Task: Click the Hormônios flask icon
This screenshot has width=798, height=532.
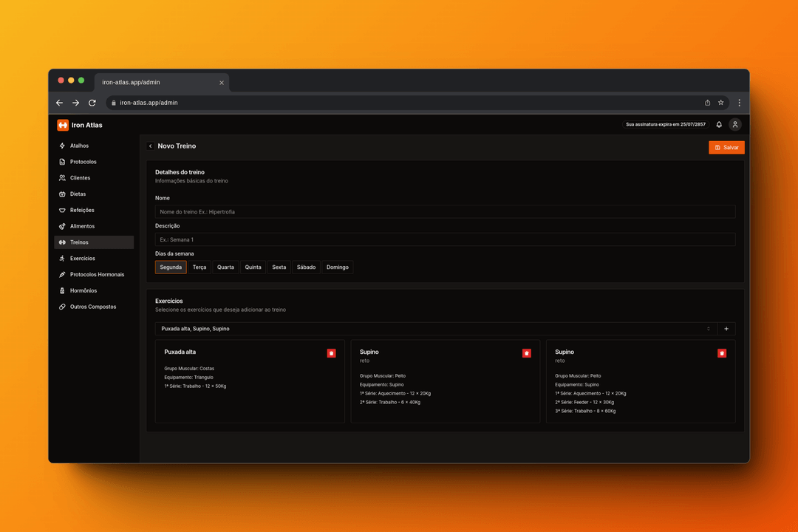Action: (63, 290)
